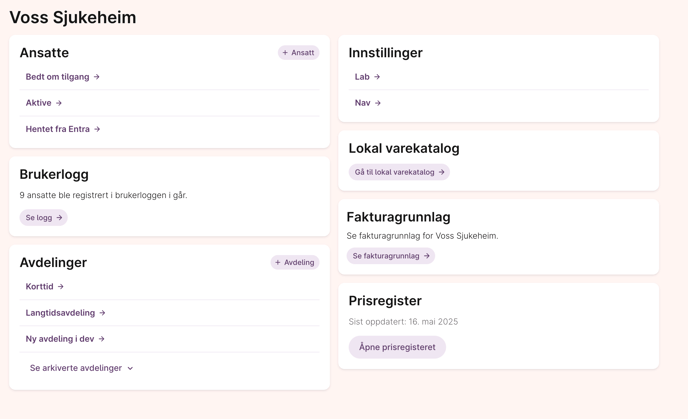Click the arrow icon beside Nav
Screen dimensions: 688x419
378,103
